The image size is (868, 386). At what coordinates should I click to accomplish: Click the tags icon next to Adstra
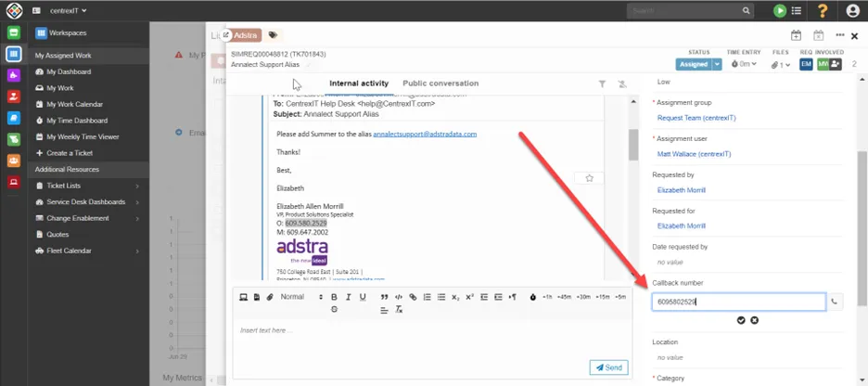[273, 35]
